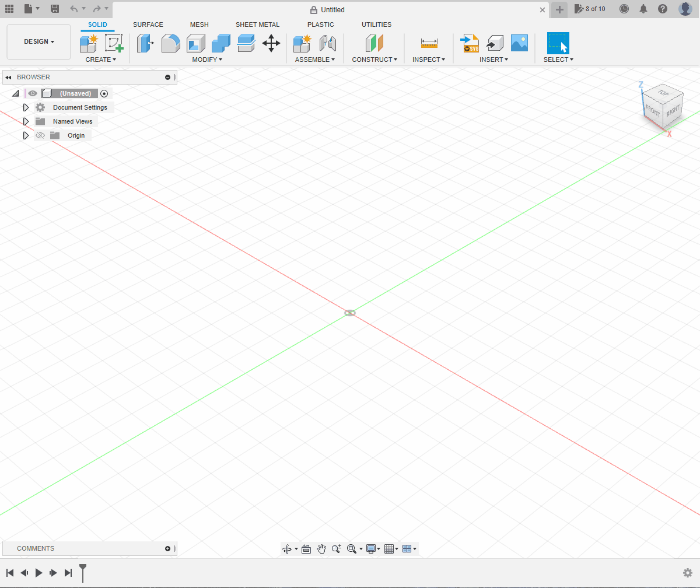Select the Fillet tool in Modify group

click(x=170, y=43)
